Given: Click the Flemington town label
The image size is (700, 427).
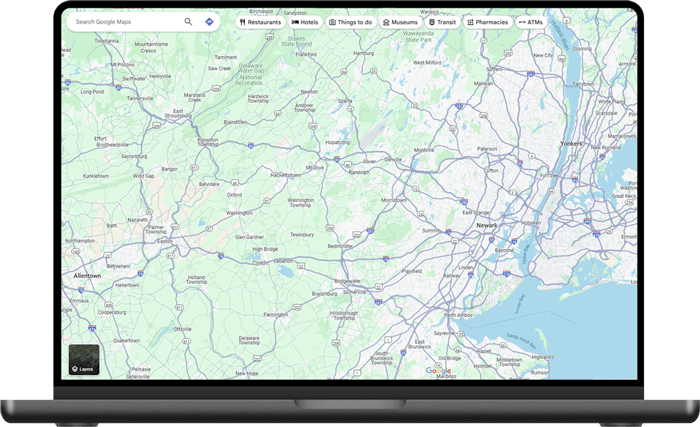Looking at the screenshot, I should (276, 314).
